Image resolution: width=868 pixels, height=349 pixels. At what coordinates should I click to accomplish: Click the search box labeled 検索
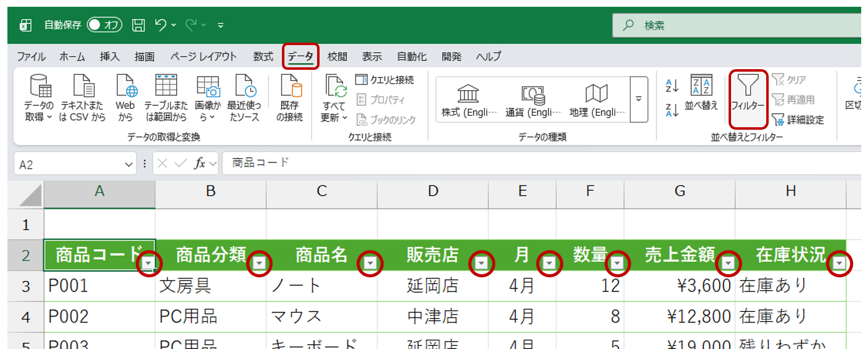[737, 25]
